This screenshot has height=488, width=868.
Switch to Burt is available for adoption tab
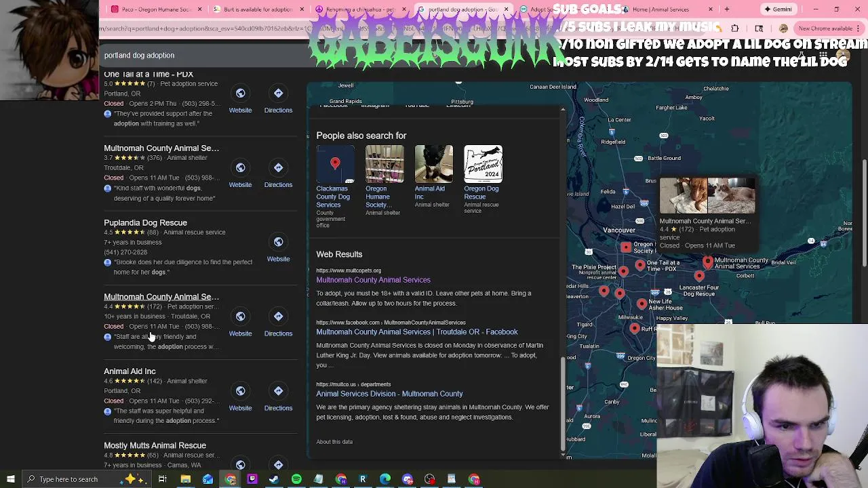click(x=258, y=9)
